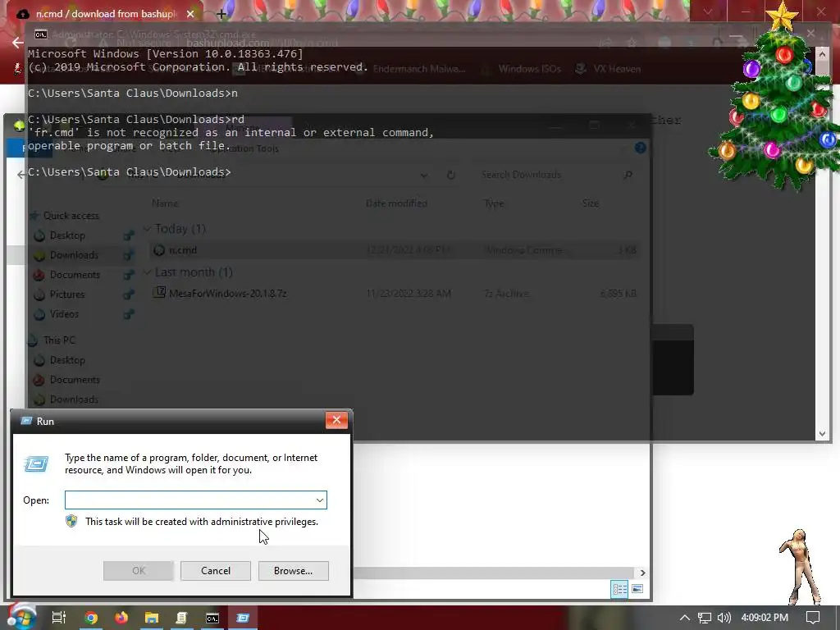Switch Explorer to large icons view
The height and width of the screenshot is (630, 840).
[x=637, y=589]
